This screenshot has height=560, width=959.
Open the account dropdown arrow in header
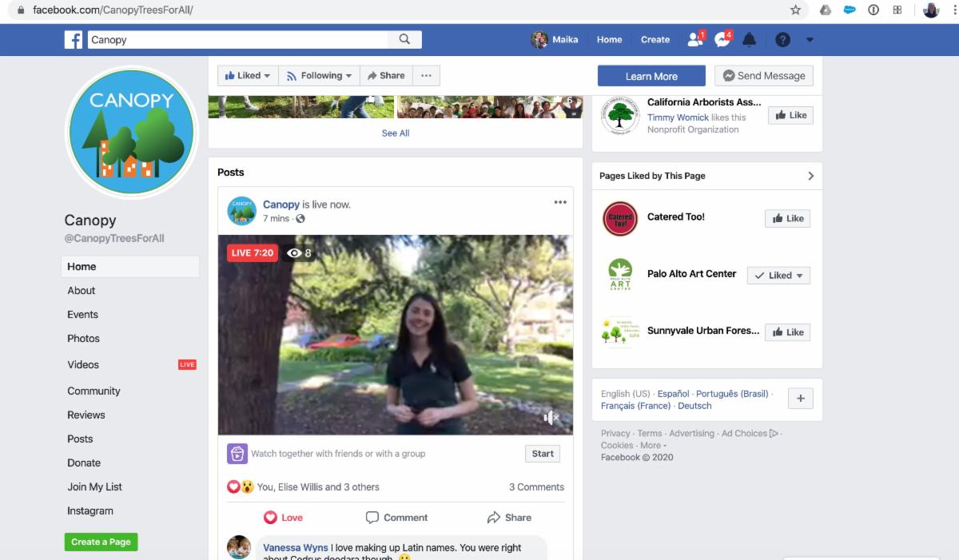pos(810,40)
